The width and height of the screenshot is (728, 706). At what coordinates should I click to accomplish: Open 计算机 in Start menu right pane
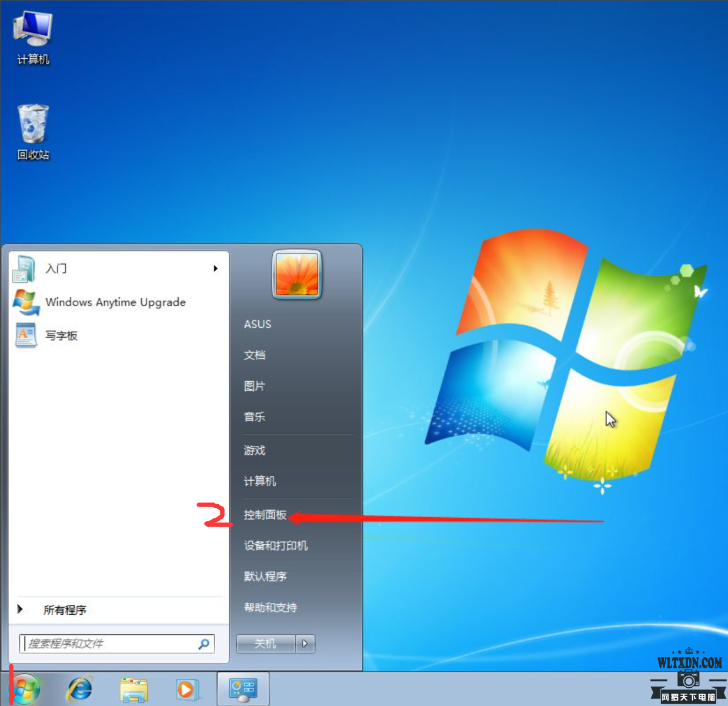[x=260, y=481]
